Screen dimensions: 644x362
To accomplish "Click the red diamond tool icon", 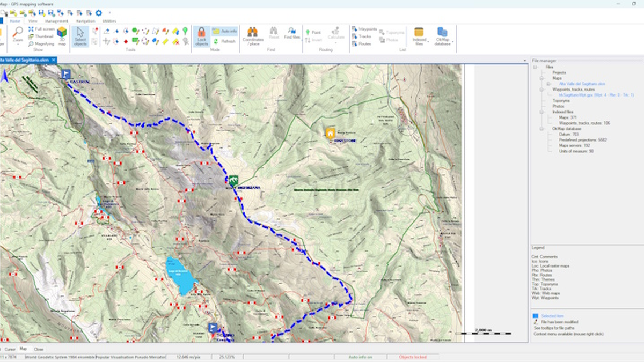I will [x=126, y=41].
